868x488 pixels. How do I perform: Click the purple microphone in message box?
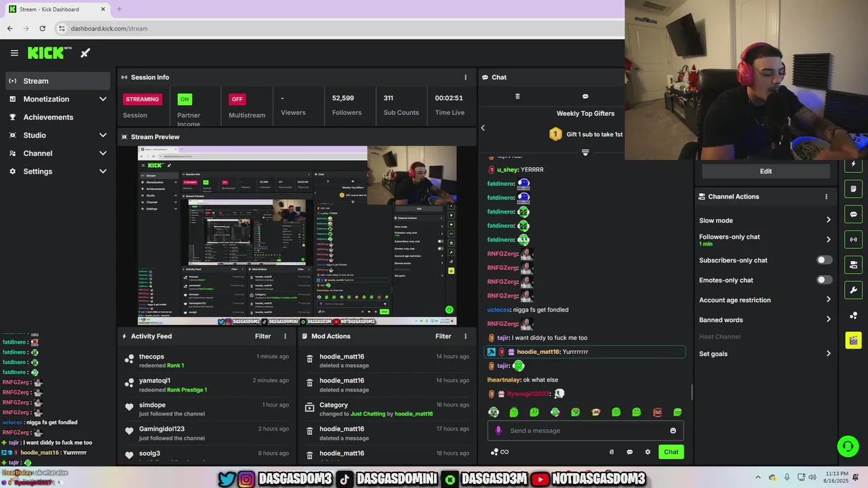pyautogui.click(x=498, y=430)
